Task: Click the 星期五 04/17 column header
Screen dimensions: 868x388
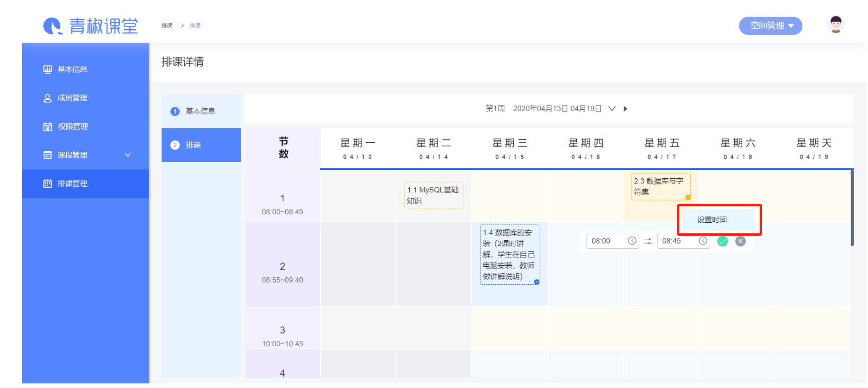Action: click(x=662, y=149)
